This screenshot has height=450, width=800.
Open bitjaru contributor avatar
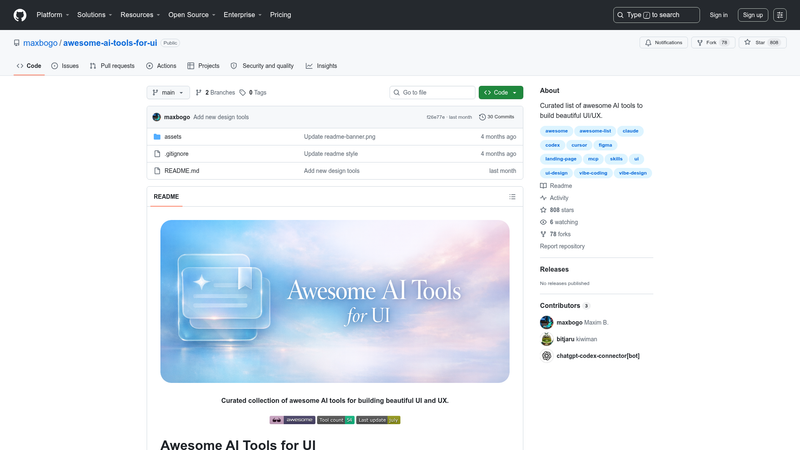[546, 339]
